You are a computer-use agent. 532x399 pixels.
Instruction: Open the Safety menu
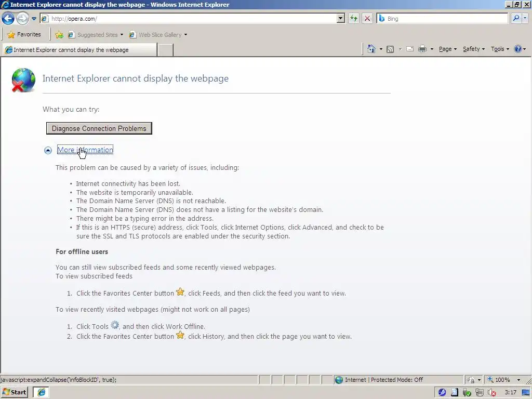[x=474, y=49]
